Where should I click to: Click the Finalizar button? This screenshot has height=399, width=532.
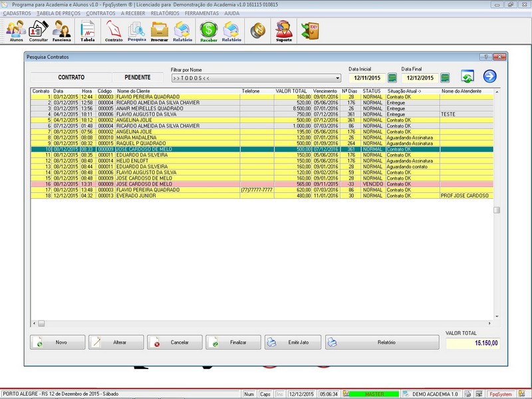233,342
